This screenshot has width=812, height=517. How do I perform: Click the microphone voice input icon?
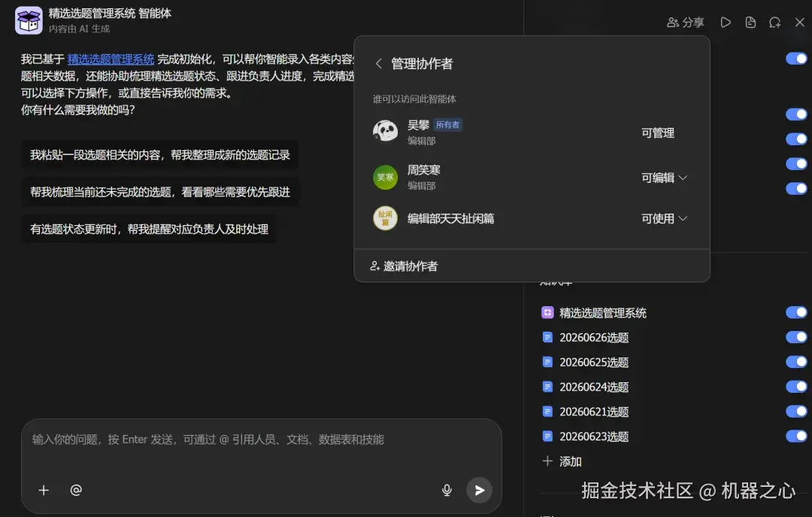[x=447, y=490]
